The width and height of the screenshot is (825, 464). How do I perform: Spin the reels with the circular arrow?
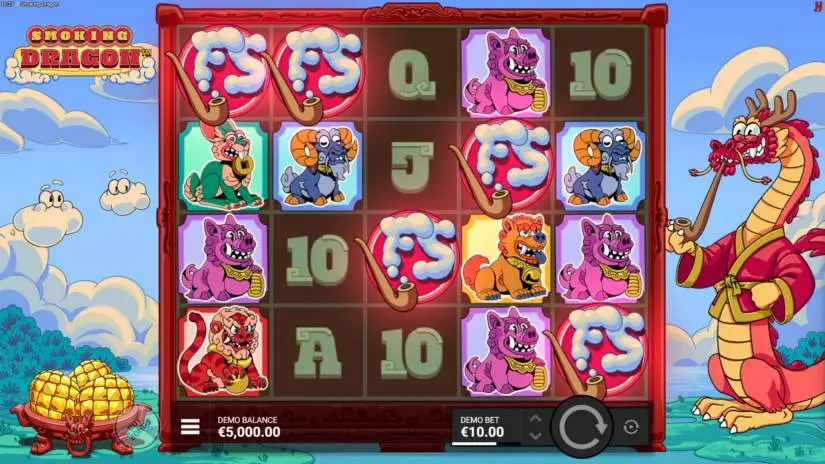tap(582, 427)
